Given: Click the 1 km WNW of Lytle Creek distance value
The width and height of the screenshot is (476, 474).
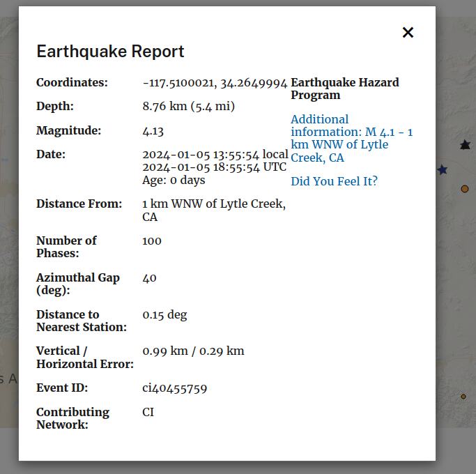Looking at the screenshot, I should coord(214,210).
